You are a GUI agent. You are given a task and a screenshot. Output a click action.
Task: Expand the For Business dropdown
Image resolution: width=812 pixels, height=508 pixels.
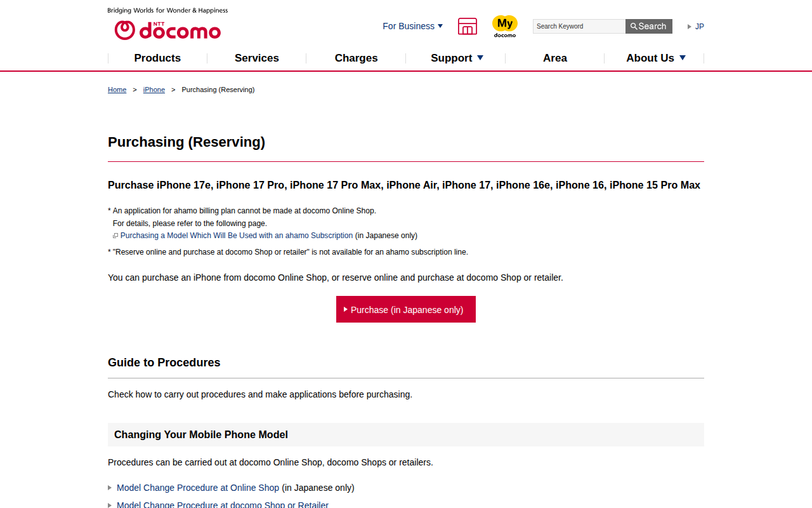412,26
